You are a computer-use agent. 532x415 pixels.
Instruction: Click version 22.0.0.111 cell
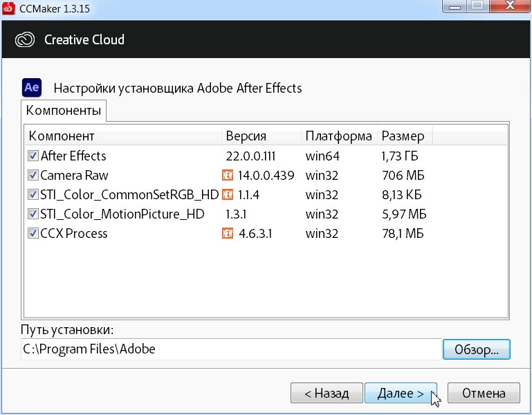tap(250, 156)
